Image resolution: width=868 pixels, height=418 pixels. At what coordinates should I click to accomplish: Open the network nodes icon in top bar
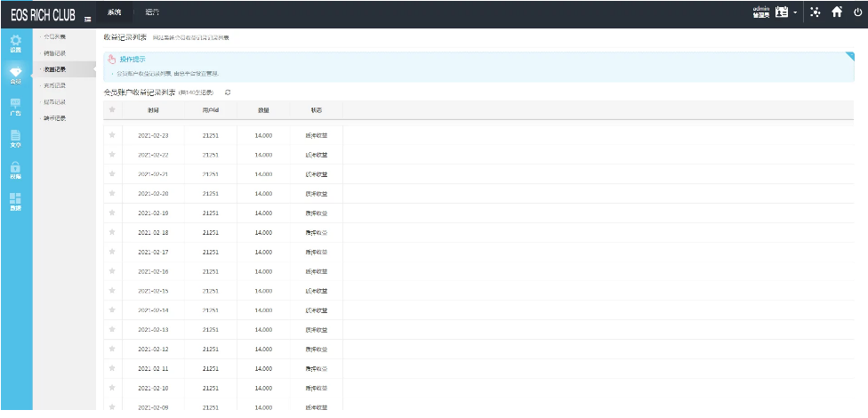click(815, 12)
